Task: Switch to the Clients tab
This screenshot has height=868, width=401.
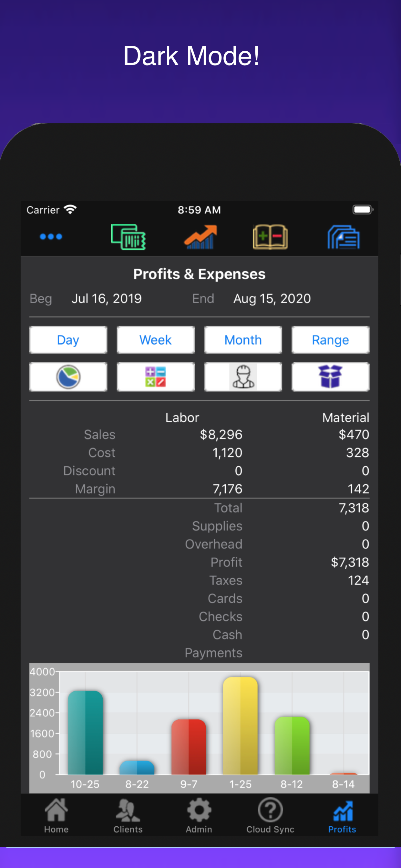Action: [x=128, y=816]
